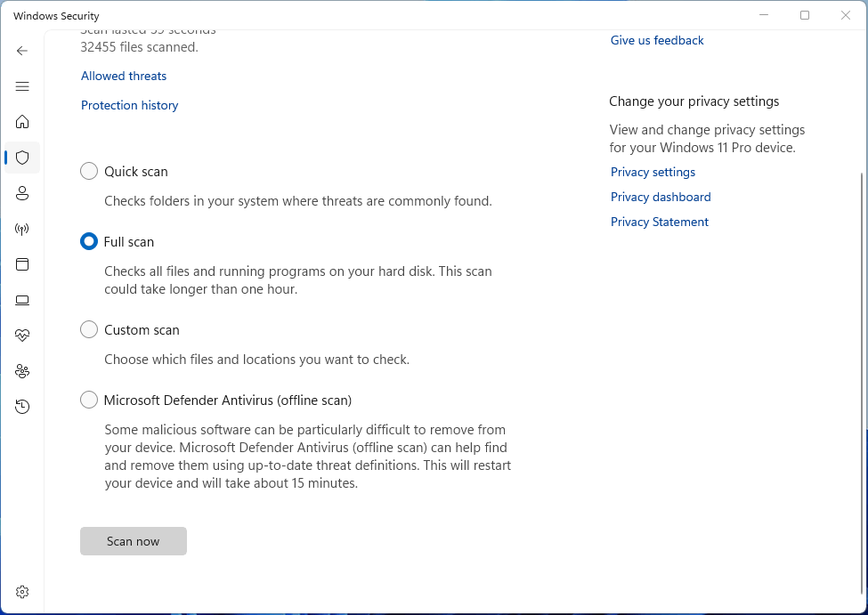Go back with the back arrow
This screenshot has width=868, height=615.
(x=22, y=51)
